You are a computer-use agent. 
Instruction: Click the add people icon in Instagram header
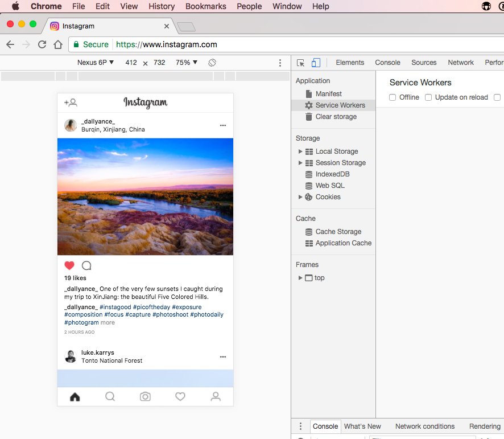71,102
